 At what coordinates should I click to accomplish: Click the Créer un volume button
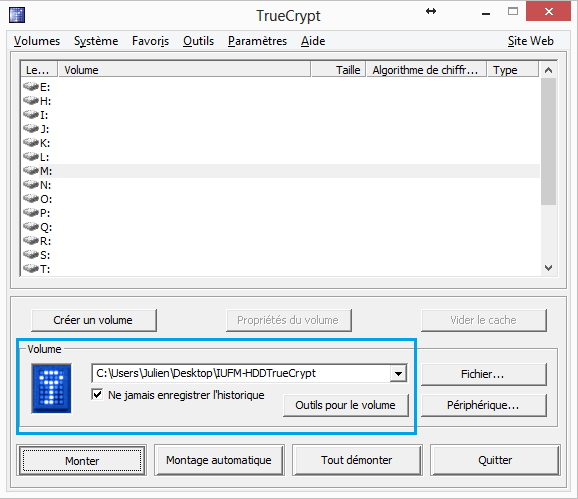tap(94, 320)
